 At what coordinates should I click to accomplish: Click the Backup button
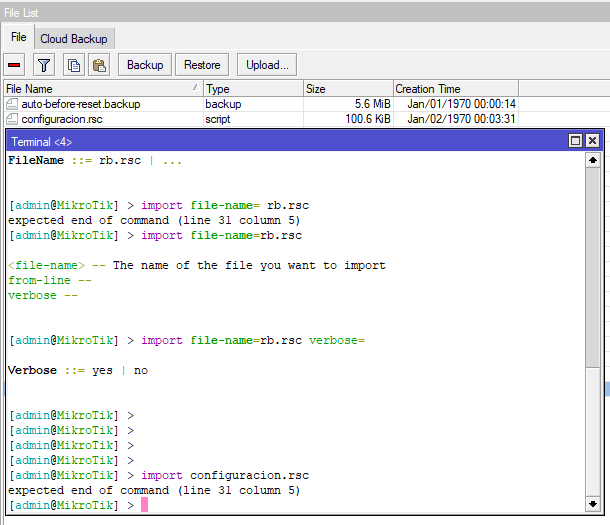pyautogui.click(x=145, y=65)
